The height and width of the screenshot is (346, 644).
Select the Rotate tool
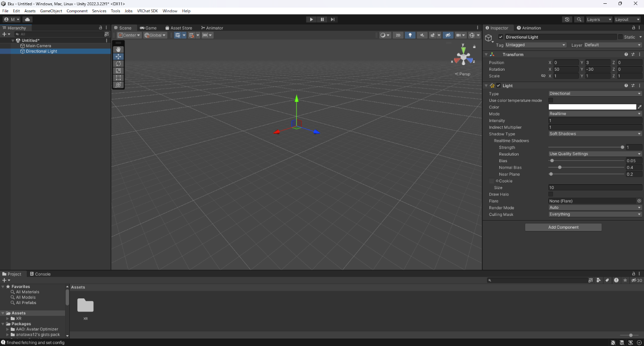click(118, 64)
